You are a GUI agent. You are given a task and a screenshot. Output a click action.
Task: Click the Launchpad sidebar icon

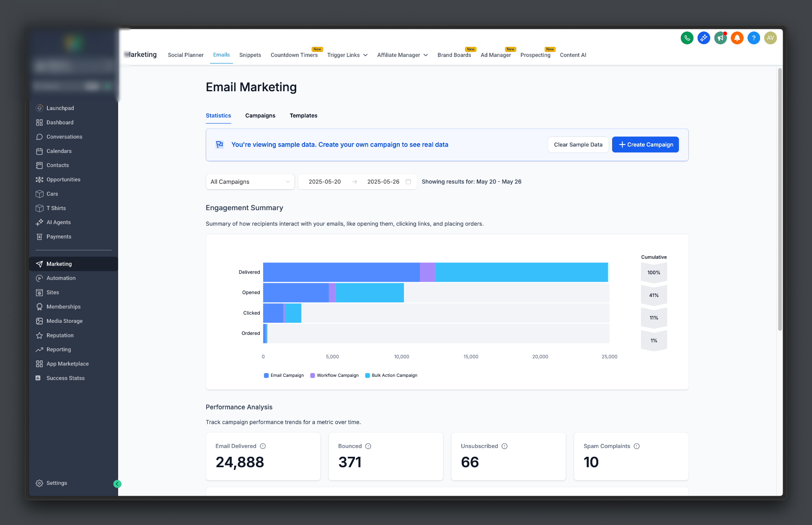[x=39, y=108]
